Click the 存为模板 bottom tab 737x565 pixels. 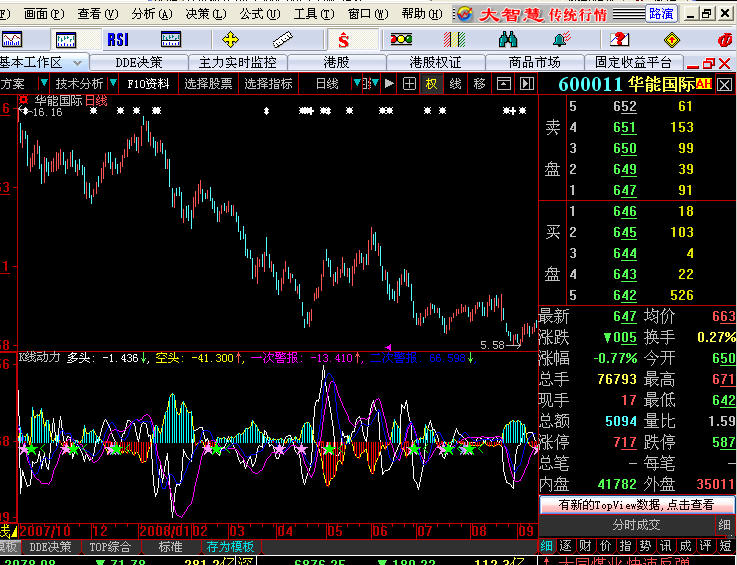(230, 547)
